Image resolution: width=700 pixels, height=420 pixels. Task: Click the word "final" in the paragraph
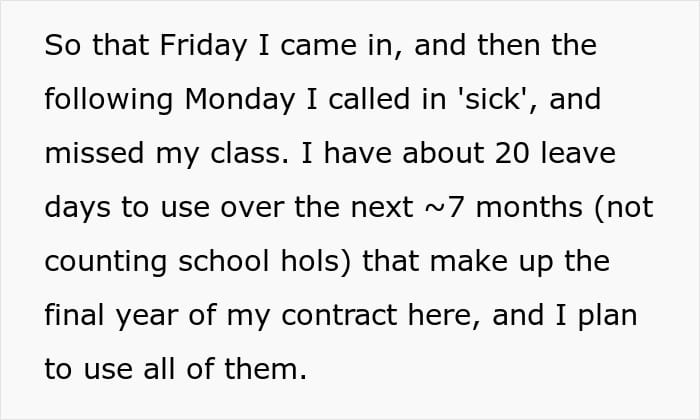[75, 315]
